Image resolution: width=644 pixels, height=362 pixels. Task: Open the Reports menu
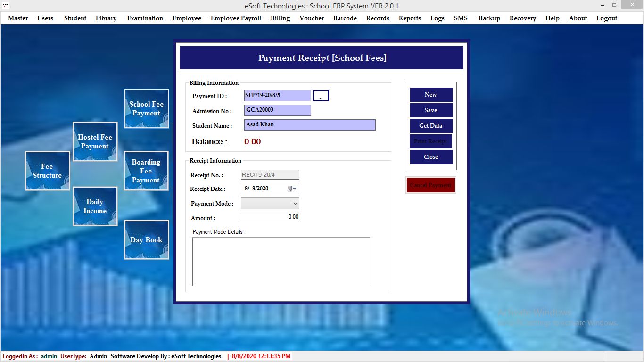click(x=410, y=18)
